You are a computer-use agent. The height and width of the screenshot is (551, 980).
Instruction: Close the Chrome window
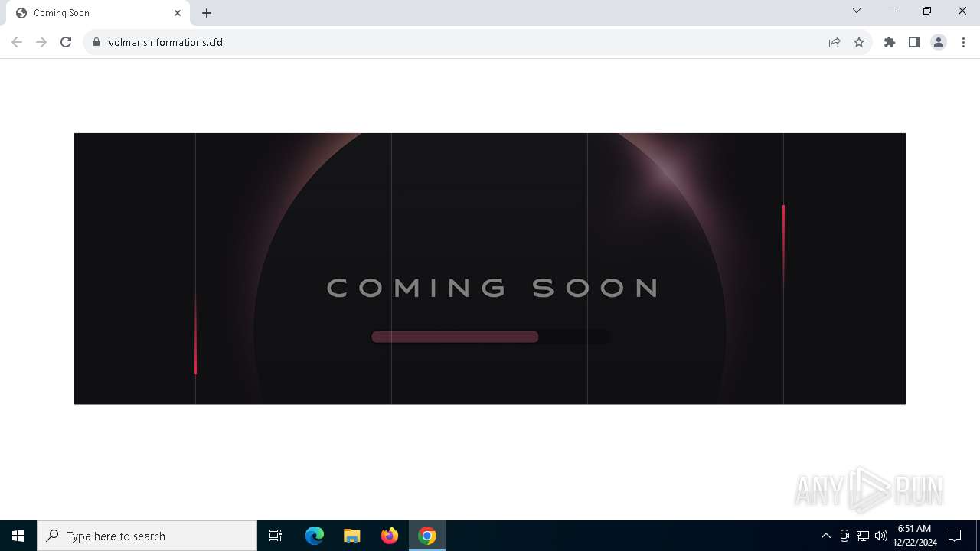962,11
